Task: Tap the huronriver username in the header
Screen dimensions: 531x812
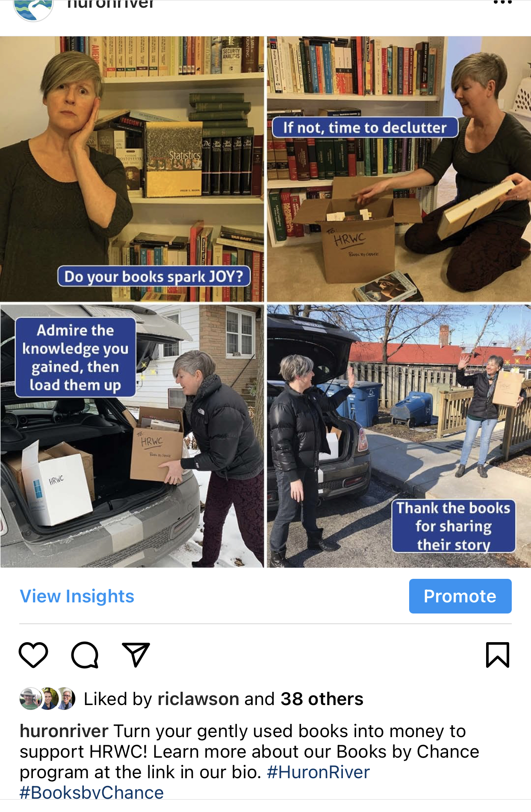Action: coord(110,4)
